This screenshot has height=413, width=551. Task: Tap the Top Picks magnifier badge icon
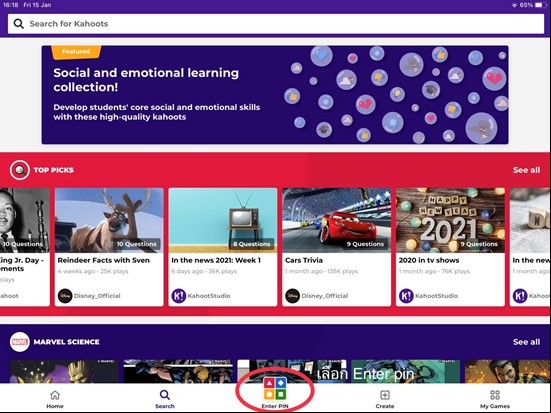click(20, 170)
